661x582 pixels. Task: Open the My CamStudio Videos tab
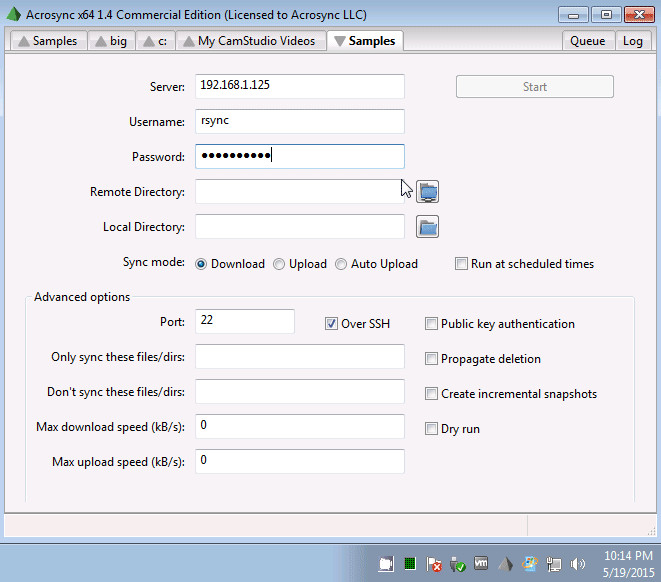point(250,41)
